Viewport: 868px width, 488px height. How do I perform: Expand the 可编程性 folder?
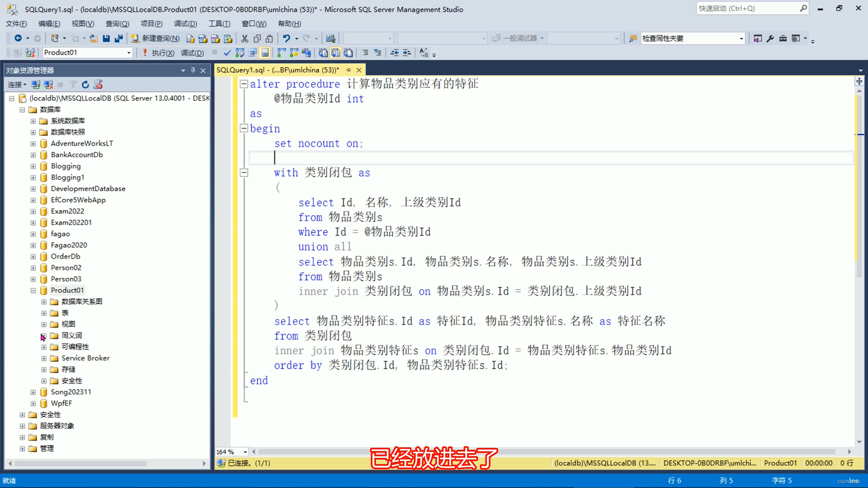tap(44, 347)
